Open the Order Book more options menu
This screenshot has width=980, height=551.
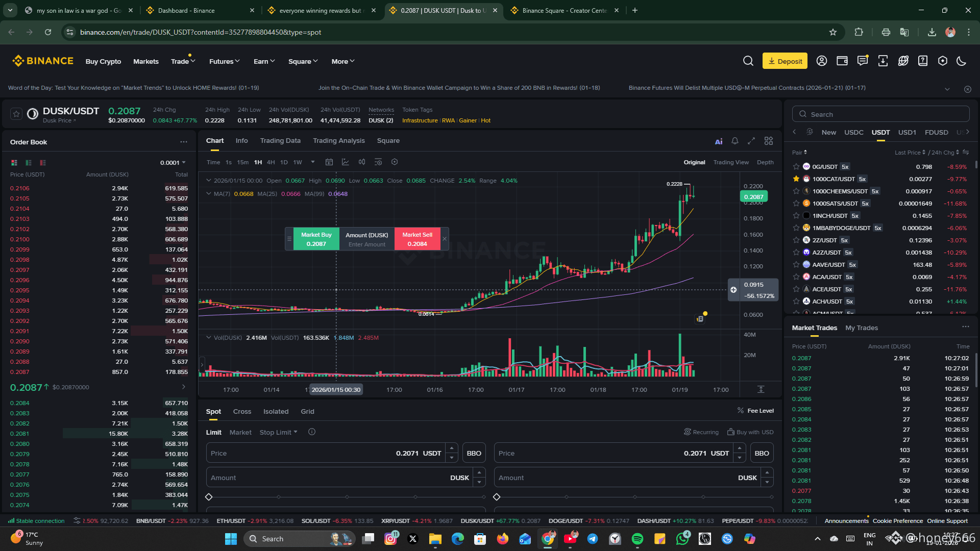coord(184,142)
